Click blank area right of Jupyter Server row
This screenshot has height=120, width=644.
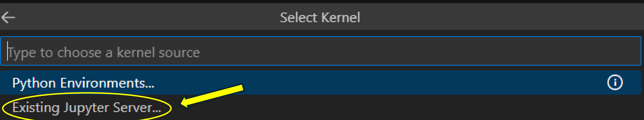(427, 108)
